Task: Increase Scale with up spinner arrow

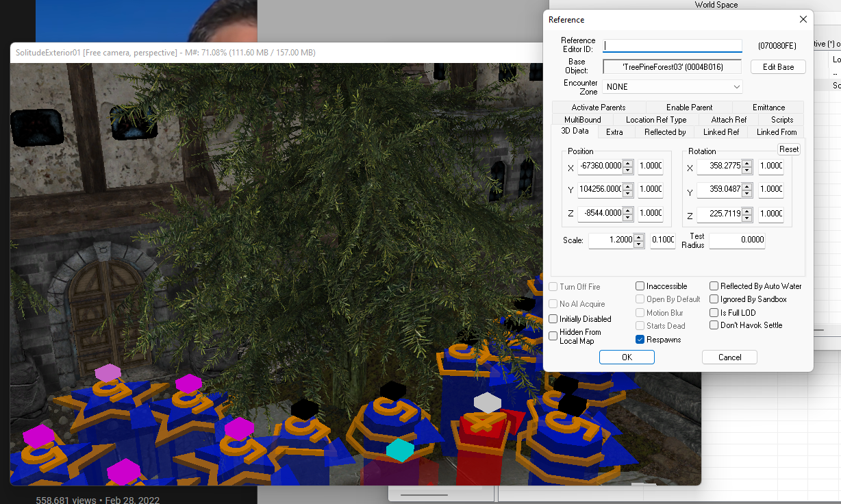Action: (x=639, y=237)
